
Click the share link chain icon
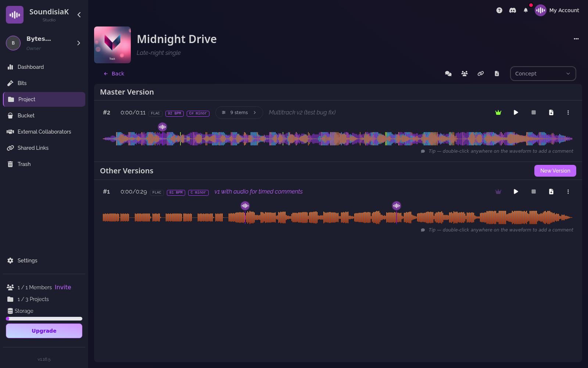[481, 74]
